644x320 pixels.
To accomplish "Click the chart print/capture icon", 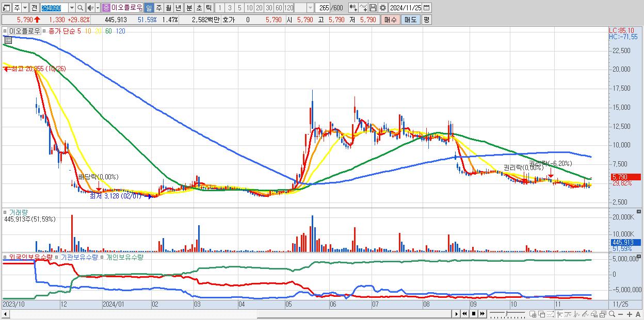I will tap(603, 314).
